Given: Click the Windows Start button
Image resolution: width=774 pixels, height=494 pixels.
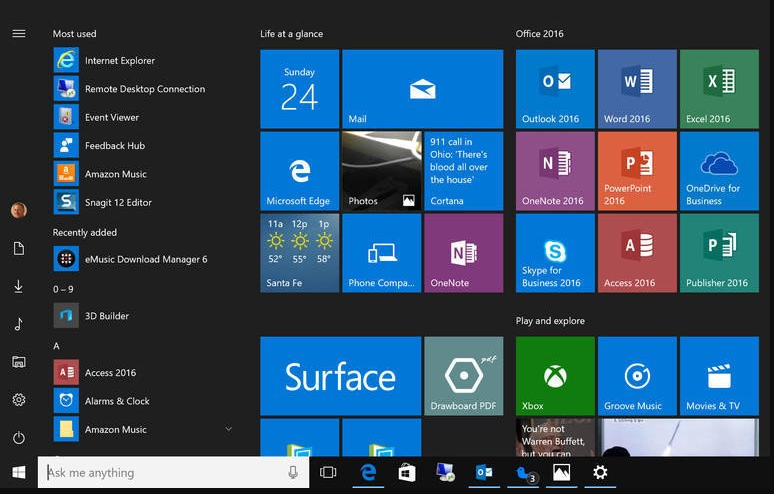Looking at the screenshot, I should 19,472.
